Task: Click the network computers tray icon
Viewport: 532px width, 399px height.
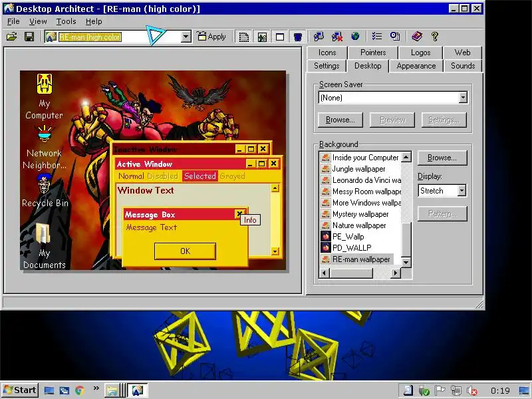Action: 456,391
